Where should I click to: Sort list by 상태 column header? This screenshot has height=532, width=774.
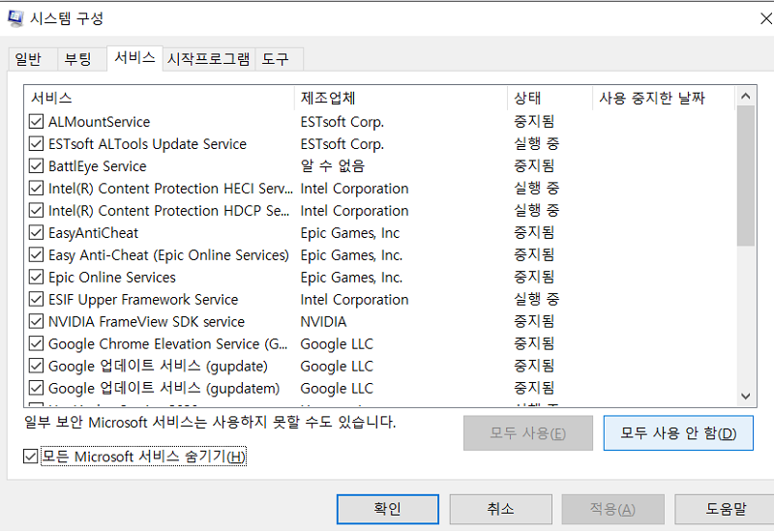[549, 98]
